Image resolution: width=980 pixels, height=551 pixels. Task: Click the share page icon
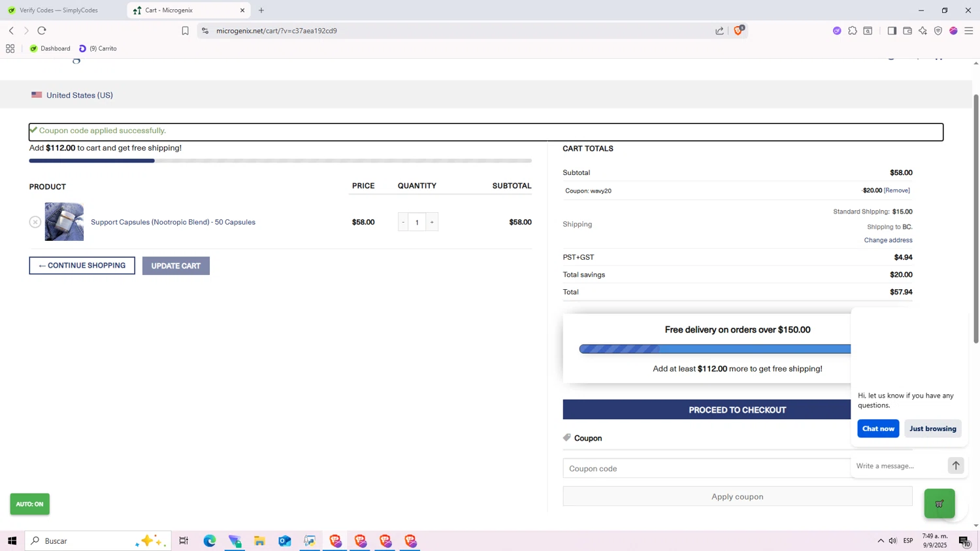[719, 31]
